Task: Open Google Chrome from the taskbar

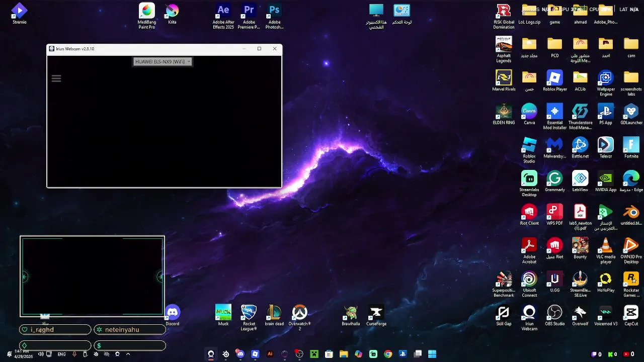Action: [x=388, y=354]
